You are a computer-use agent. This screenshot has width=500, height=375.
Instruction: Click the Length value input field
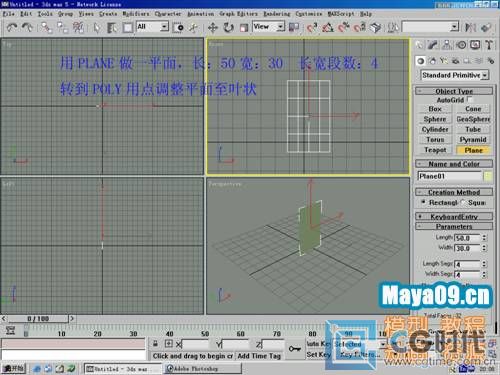[x=467, y=238]
